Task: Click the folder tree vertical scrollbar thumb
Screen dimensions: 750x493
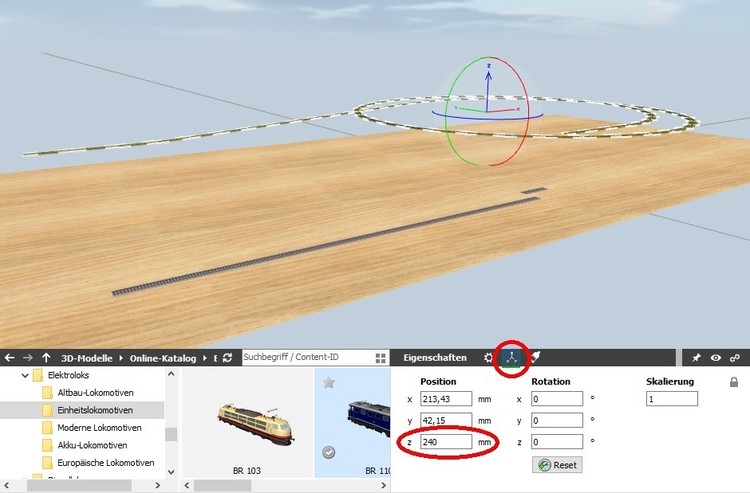Action: 171,434
